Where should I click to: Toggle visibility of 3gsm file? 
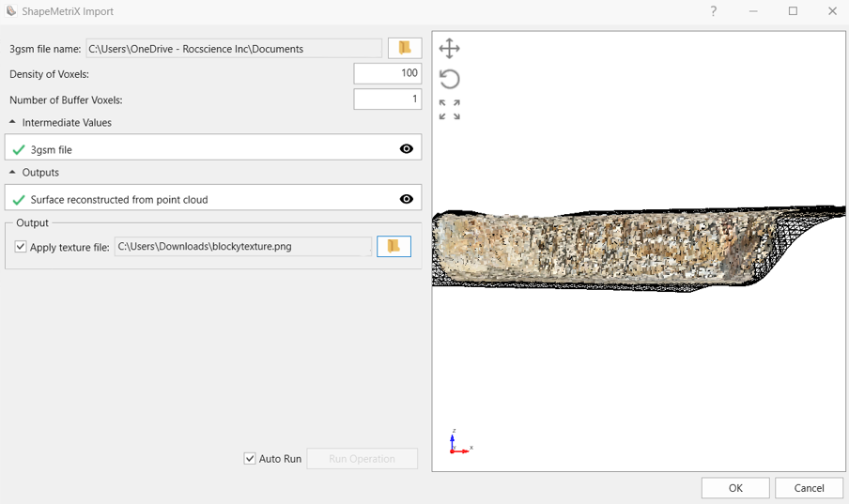coord(406,149)
